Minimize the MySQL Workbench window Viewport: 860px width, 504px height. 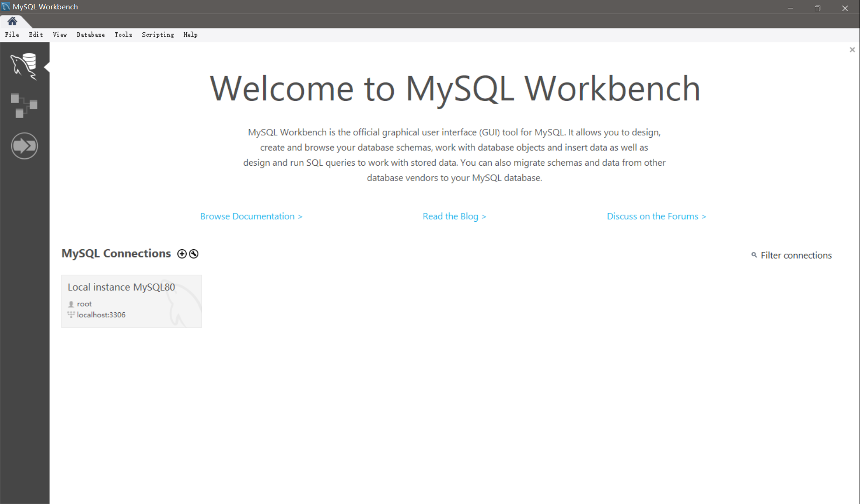click(790, 8)
